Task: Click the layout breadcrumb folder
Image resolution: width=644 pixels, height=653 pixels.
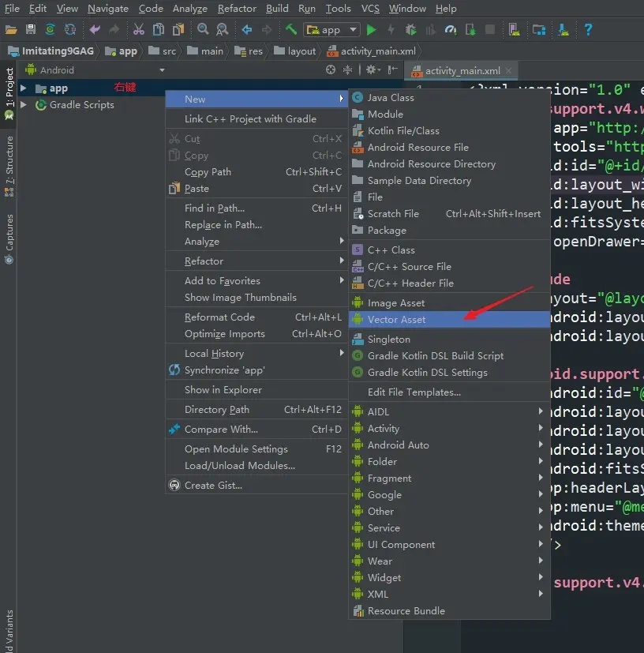Action: pyautogui.click(x=296, y=51)
